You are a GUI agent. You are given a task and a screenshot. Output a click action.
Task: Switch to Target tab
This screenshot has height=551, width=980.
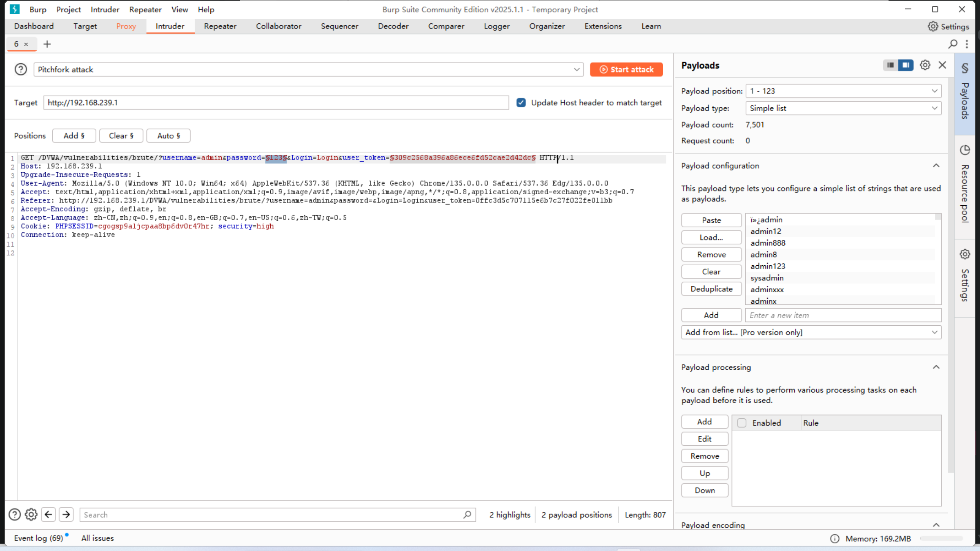[x=85, y=26]
